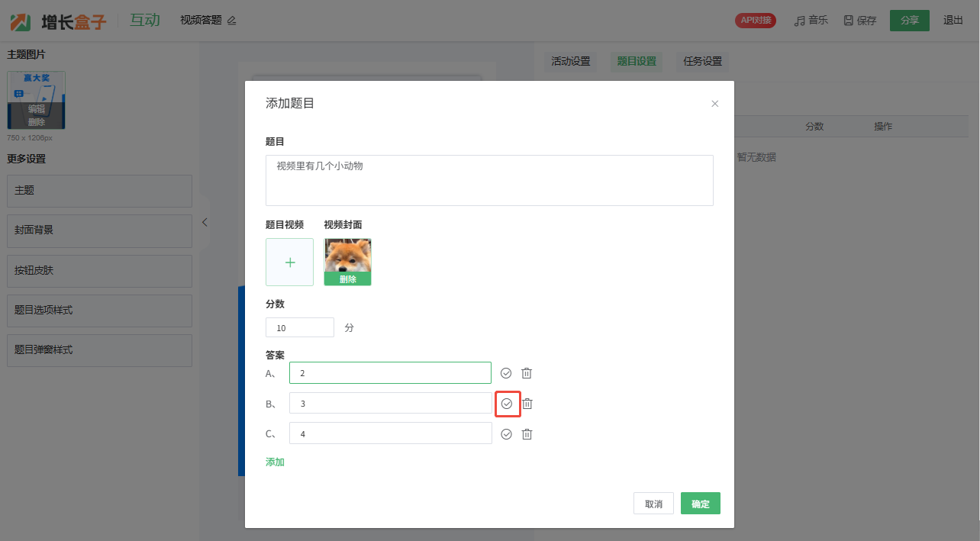Viewport: 980px width, 541px height.
Task: Expand the 题目选项样式 section
Action: [x=99, y=311]
